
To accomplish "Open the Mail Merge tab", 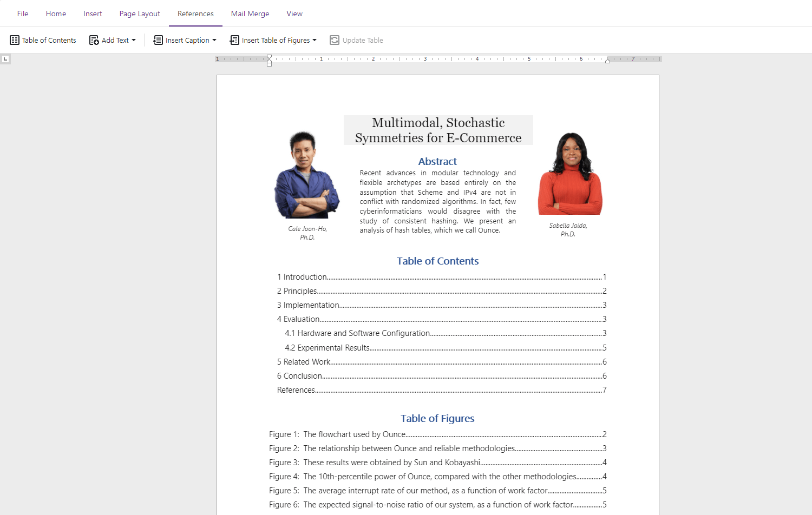I will click(250, 14).
